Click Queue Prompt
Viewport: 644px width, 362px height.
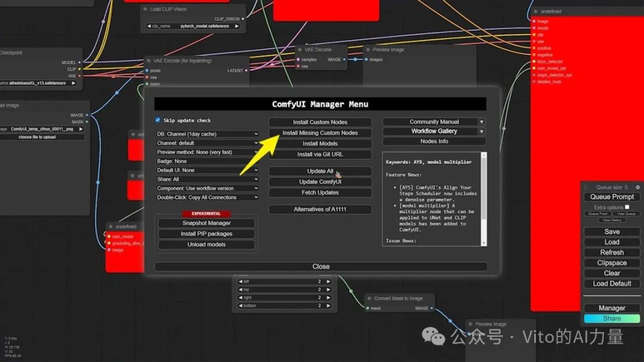[x=612, y=197]
